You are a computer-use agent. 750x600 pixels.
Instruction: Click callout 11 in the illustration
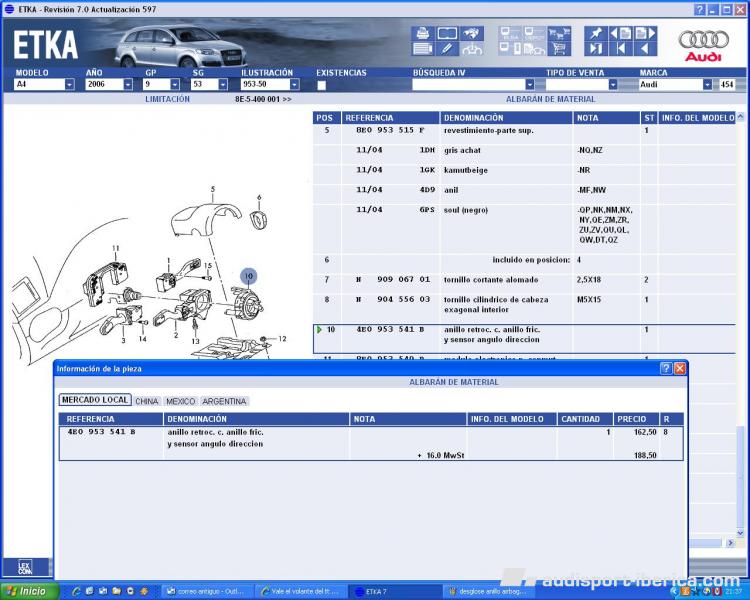(x=116, y=248)
